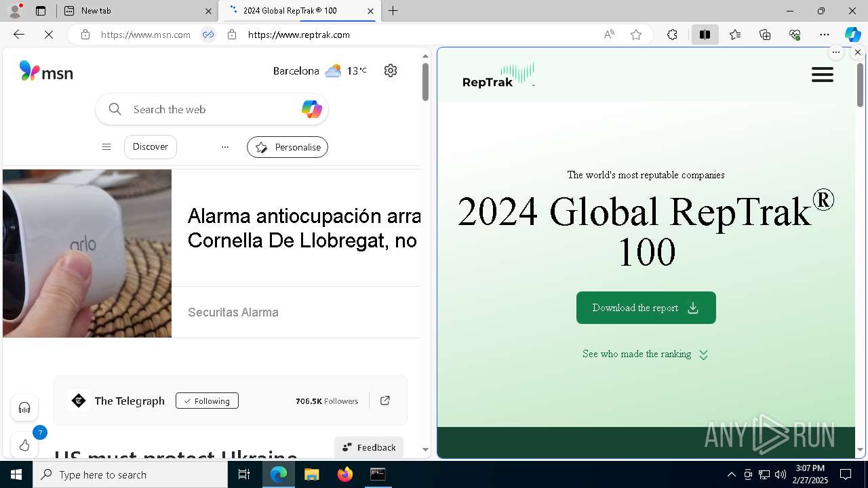Open the taskbar clock and date
Screen dimensions: 868x488
click(x=810, y=474)
